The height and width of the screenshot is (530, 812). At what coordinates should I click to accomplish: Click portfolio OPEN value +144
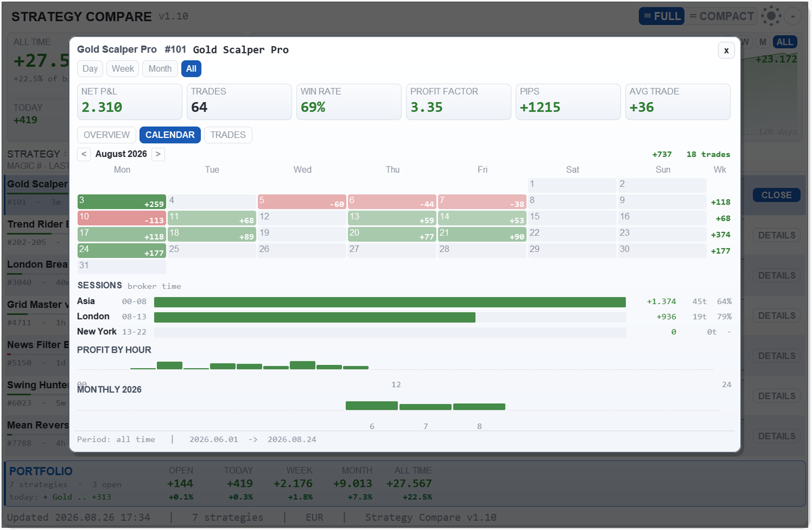181,484
